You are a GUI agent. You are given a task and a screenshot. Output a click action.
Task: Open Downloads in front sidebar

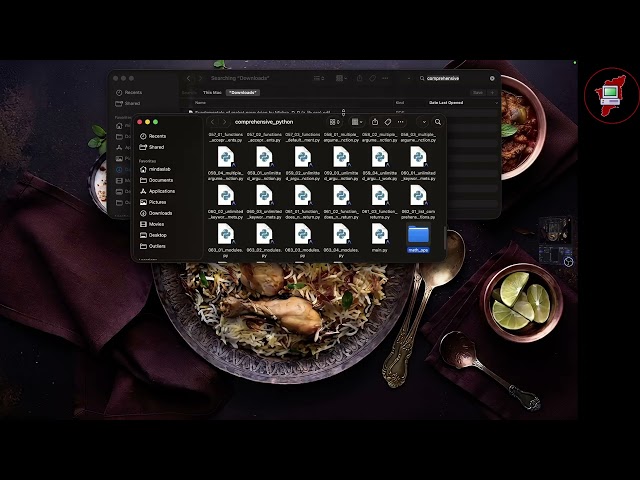point(156,213)
